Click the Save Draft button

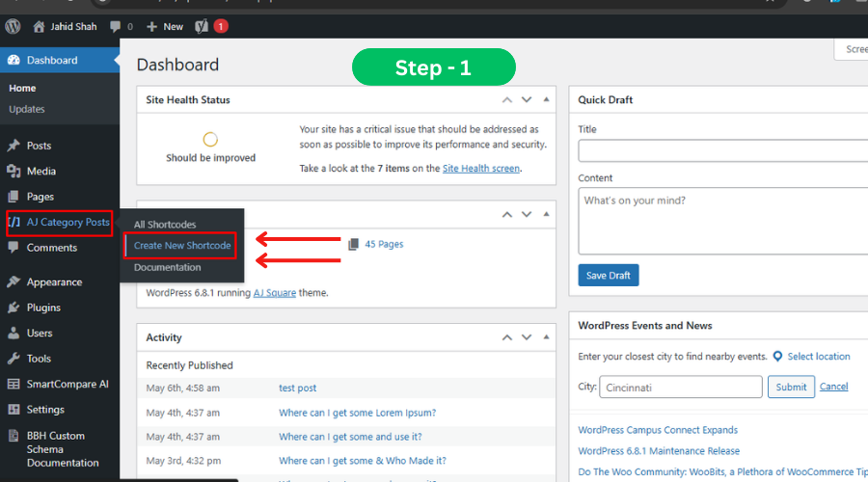pos(609,275)
